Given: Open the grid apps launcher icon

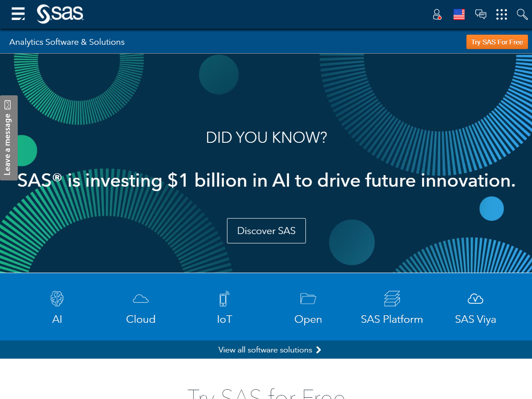Looking at the screenshot, I should click(501, 15).
